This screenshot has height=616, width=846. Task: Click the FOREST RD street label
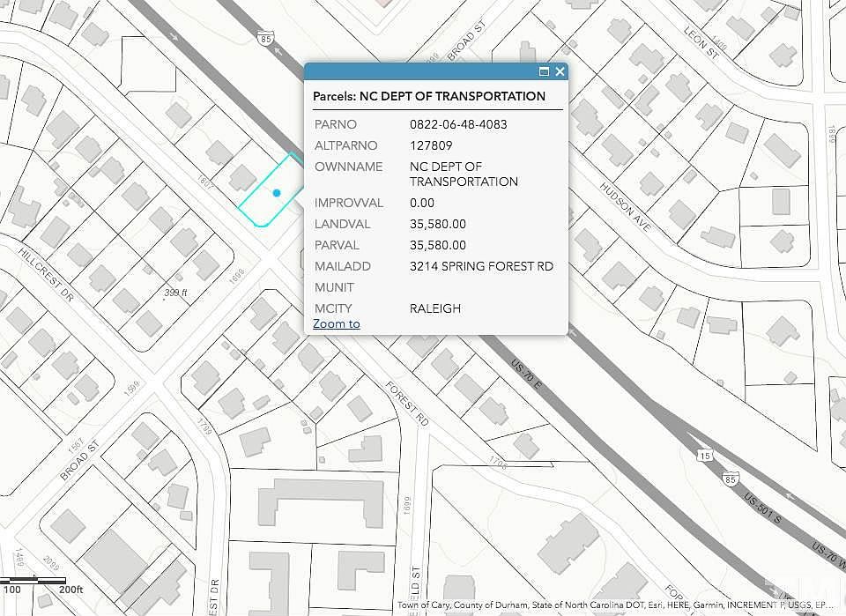[x=407, y=404]
